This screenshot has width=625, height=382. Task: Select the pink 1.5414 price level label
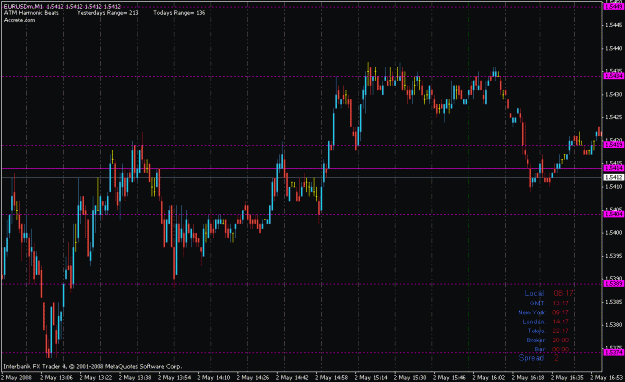(x=614, y=168)
